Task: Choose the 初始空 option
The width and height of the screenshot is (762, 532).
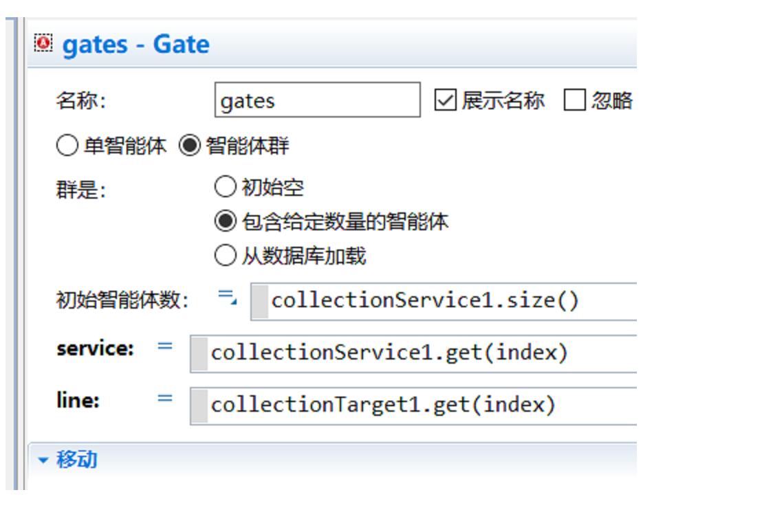Action: 225,186
